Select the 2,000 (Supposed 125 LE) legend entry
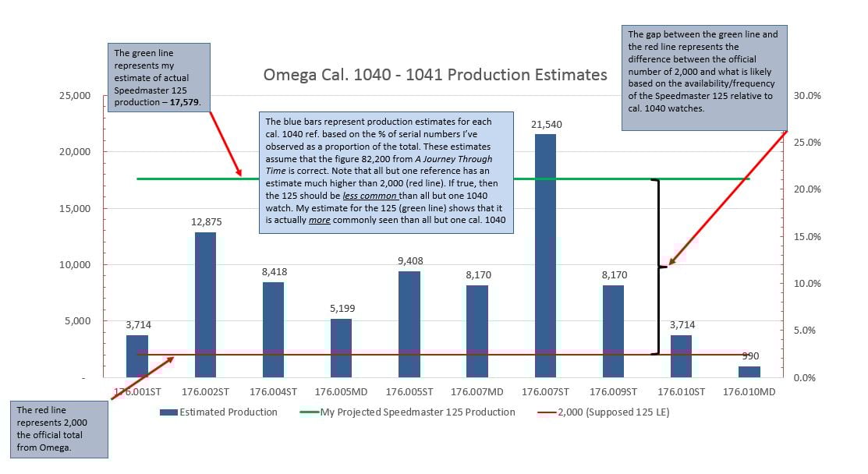This screenshot has height=474, width=868. tap(604, 412)
